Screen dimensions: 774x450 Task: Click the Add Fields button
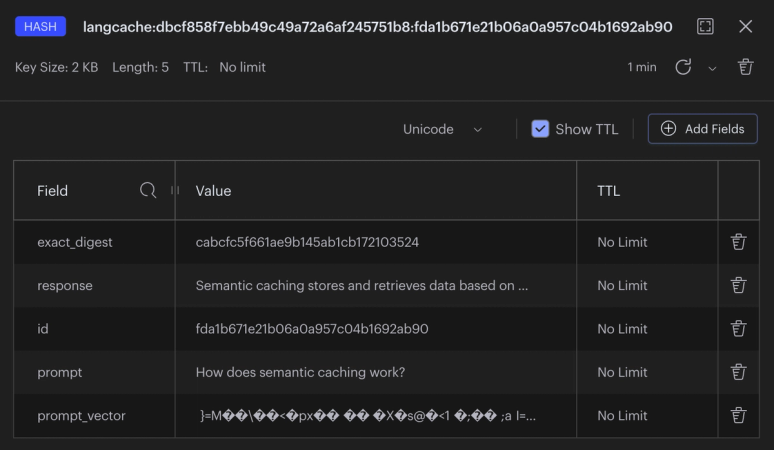(702, 129)
